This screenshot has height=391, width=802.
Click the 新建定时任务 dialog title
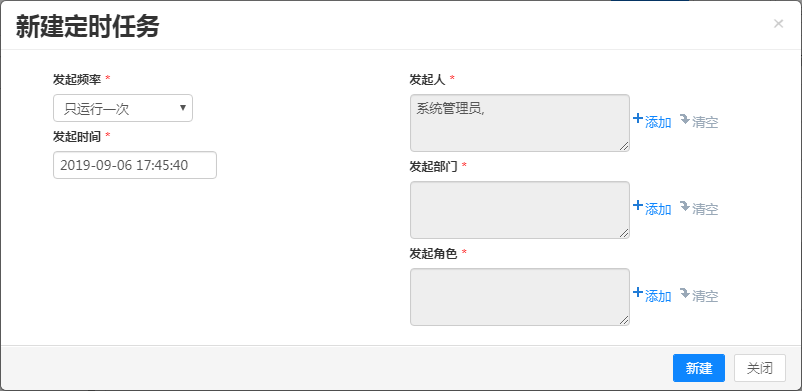[x=87, y=27]
